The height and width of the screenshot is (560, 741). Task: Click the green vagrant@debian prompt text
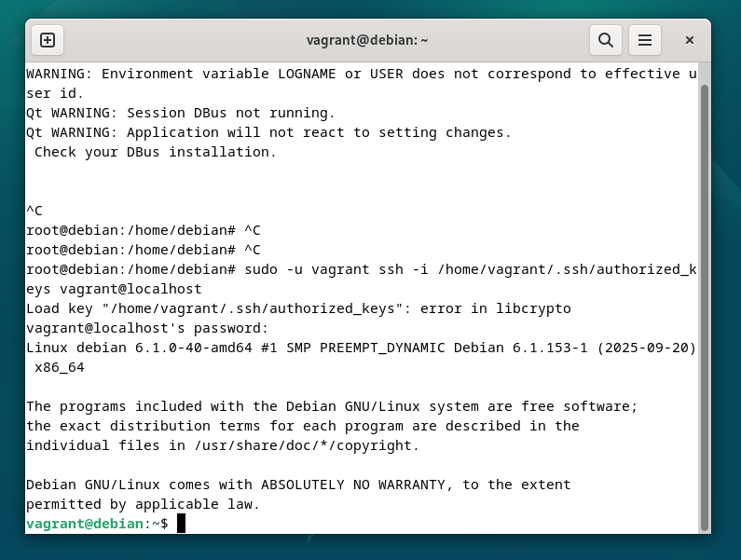point(87,524)
